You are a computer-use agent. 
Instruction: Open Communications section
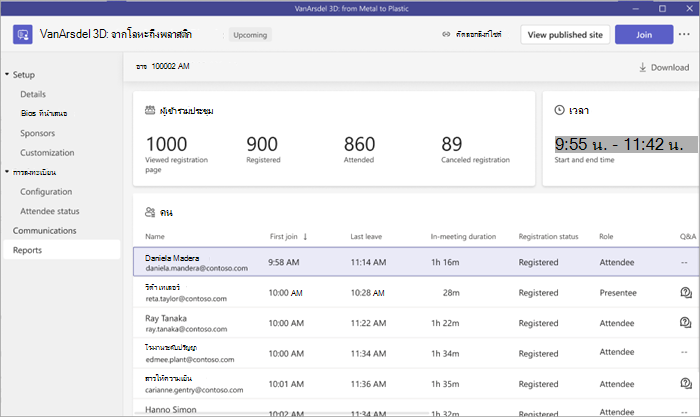tap(45, 231)
